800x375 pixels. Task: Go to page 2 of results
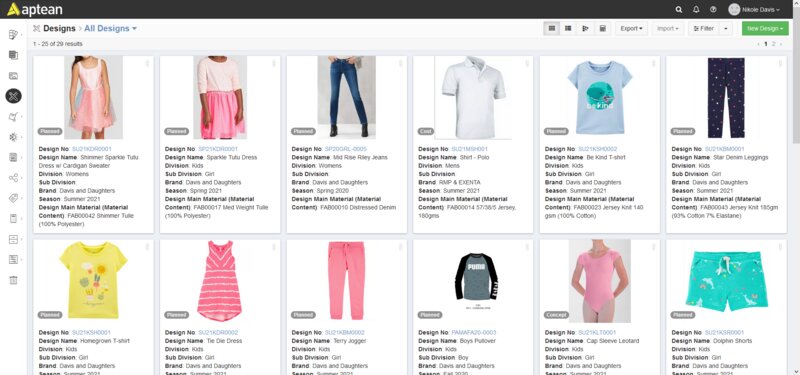pos(773,44)
